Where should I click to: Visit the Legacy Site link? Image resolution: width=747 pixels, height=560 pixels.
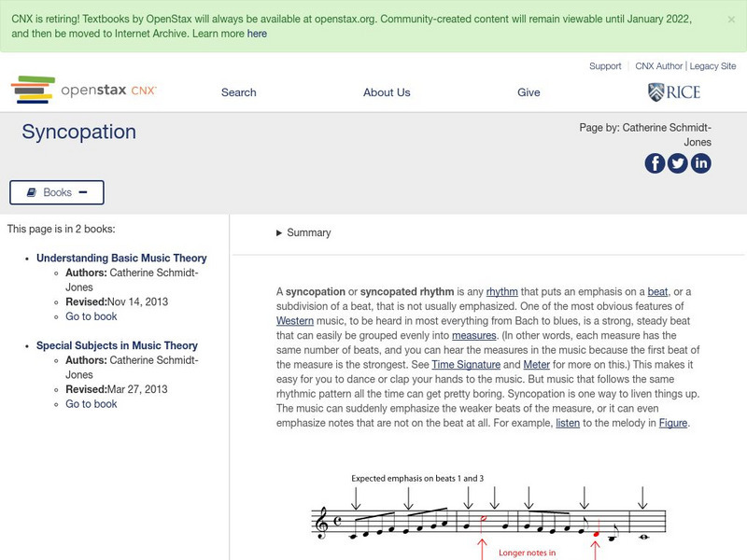(x=713, y=66)
